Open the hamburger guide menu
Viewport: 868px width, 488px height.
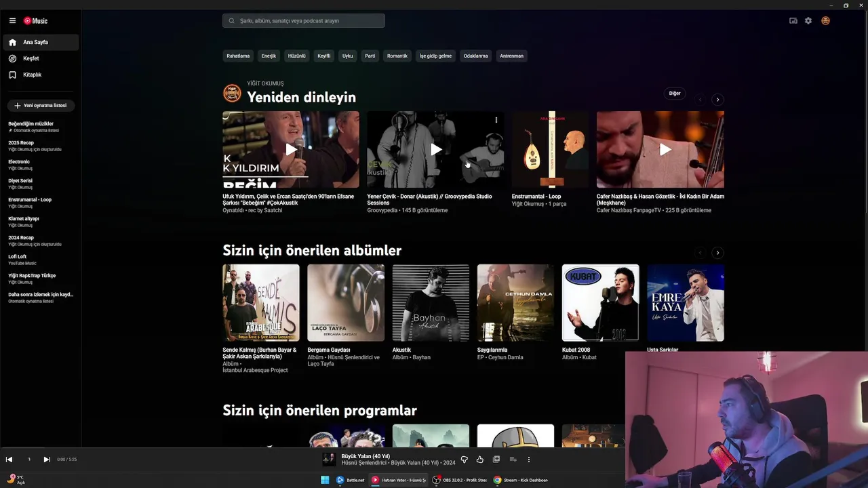point(12,21)
